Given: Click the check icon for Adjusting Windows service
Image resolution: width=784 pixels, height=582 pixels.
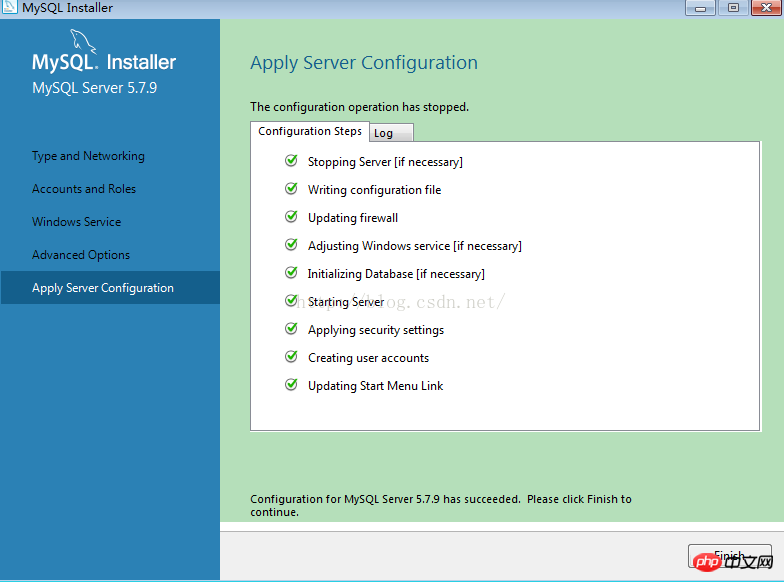Looking at the screenshot, I should click(x=291, y=244).
